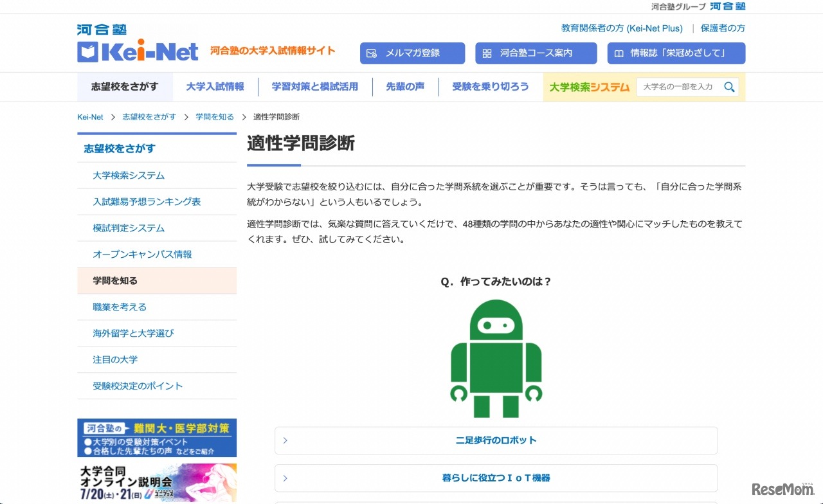Click the open book magazine icon
The image size is (823, 504).
[x=619, y=53]
